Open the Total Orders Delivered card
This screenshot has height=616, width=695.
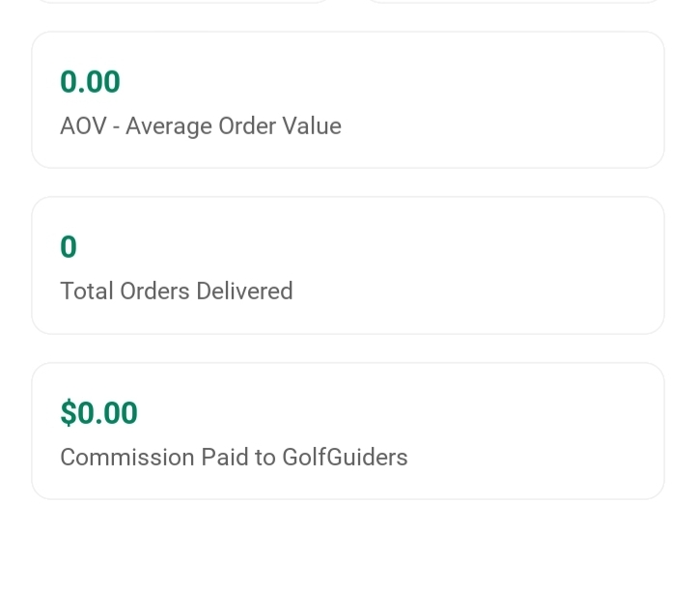tap(347, 266)
